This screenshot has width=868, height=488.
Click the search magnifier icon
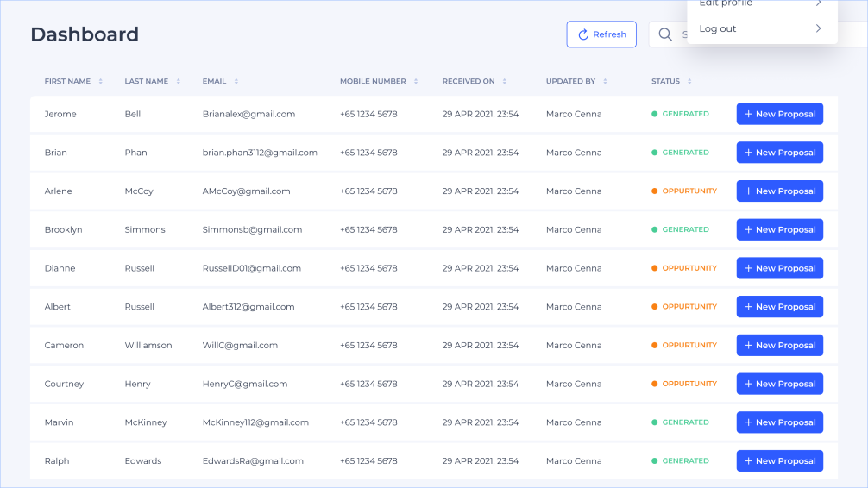665,34
